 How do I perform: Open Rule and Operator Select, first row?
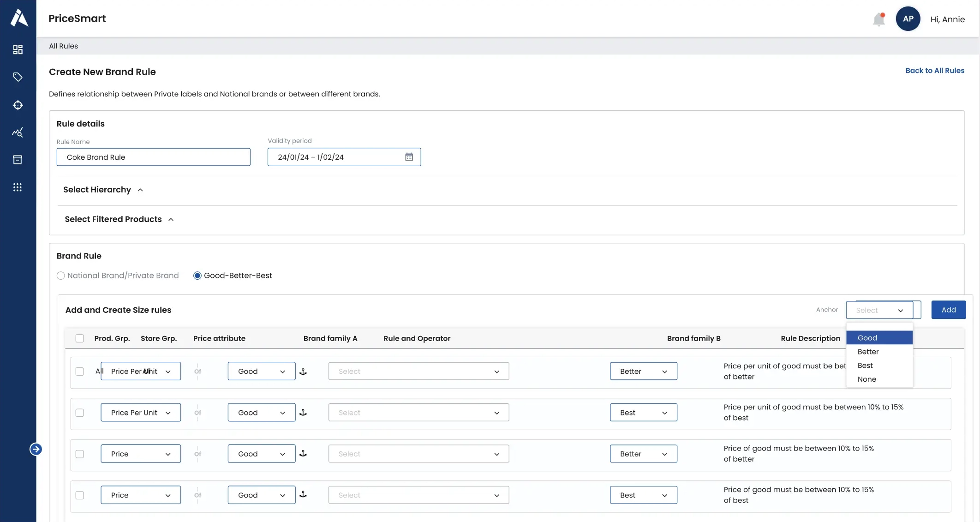(418, 371)
